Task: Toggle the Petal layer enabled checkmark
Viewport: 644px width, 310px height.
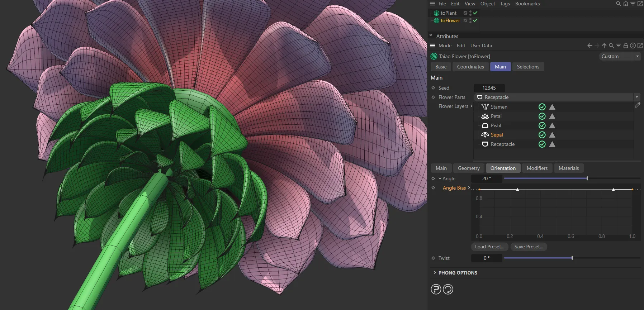Action: pyautogui.click(x=542, y=116)
